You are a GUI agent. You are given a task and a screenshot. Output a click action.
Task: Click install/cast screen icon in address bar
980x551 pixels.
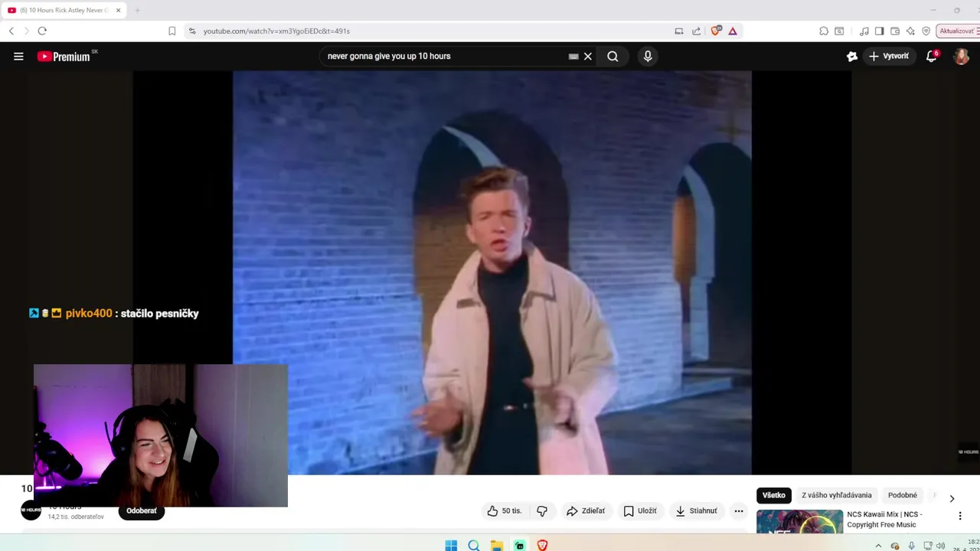[x=679, y=31]
